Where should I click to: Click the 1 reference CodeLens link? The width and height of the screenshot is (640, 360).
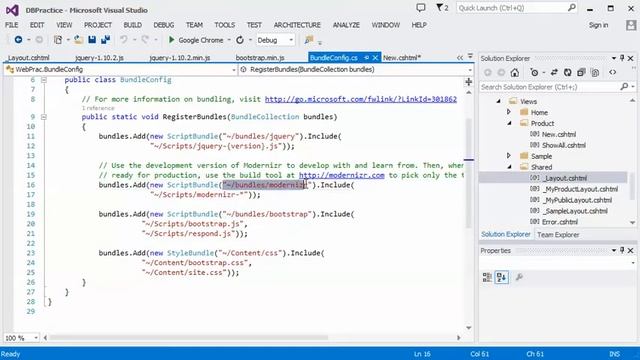click(x=98, y=108)
